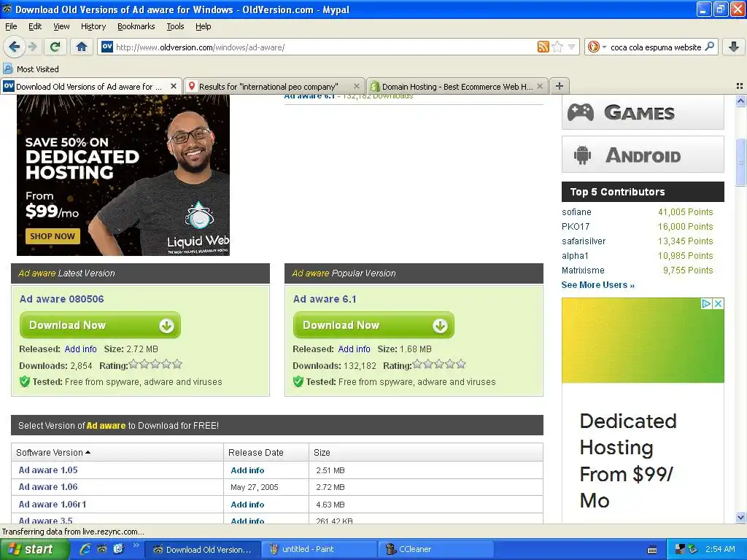This screenshot has height=560, width=747.
Task: Download Ad aware 080506 now
Action: (100, 324)
